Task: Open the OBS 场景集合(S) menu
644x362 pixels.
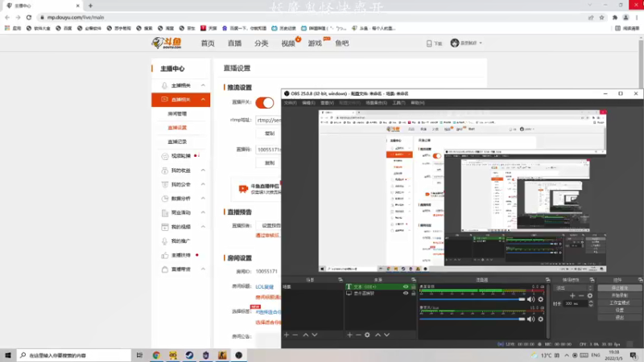Action: [376, 103]
